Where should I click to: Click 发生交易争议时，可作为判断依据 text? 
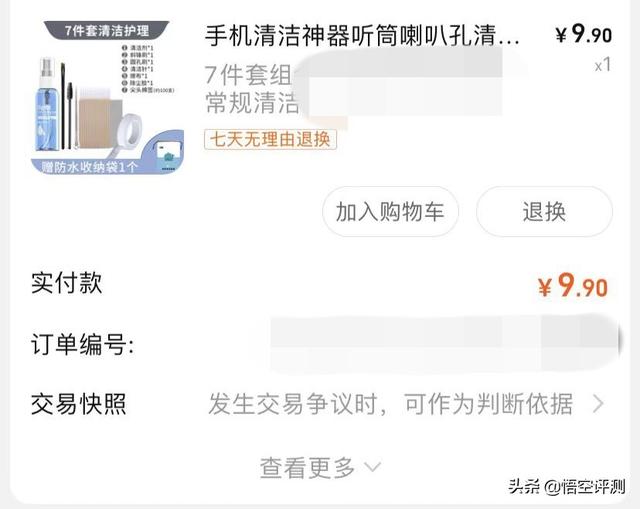point(391,404)
